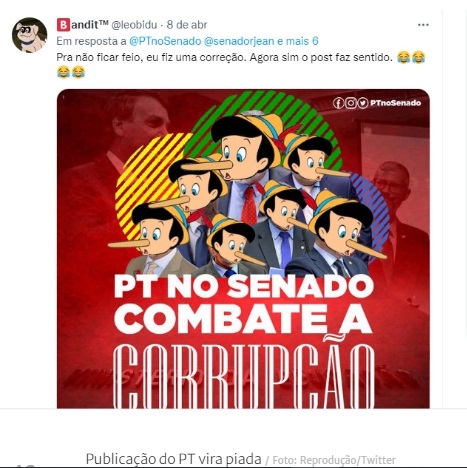Open the '8 de abr' tweet timestamp
Viewport: 467px width, 468px height.
(187, 25)
